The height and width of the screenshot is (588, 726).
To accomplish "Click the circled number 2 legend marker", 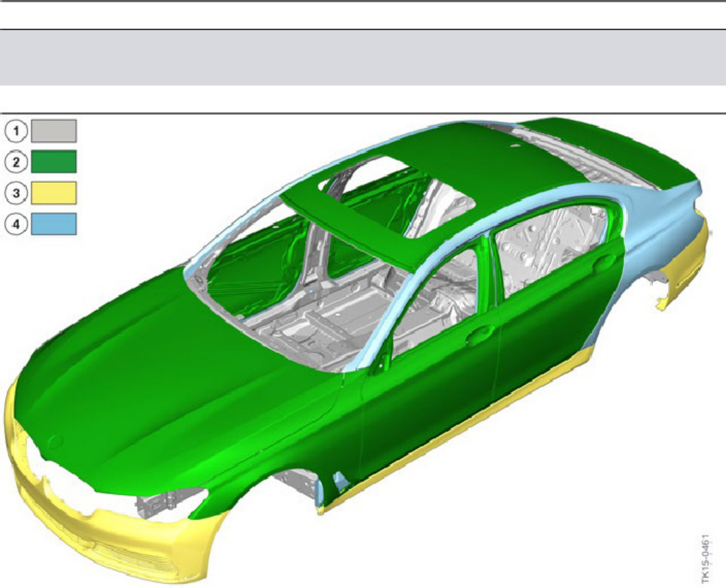I will pyautogui.click(x=16, y=162).
